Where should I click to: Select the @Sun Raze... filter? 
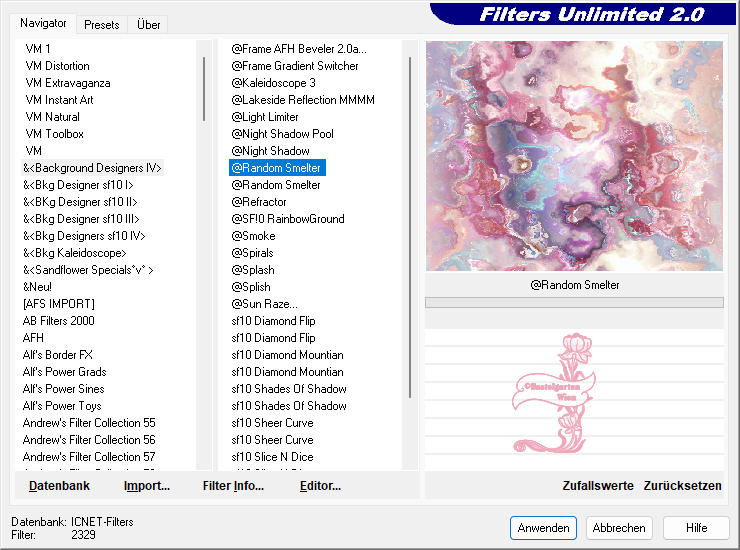[x=264, y=304]
